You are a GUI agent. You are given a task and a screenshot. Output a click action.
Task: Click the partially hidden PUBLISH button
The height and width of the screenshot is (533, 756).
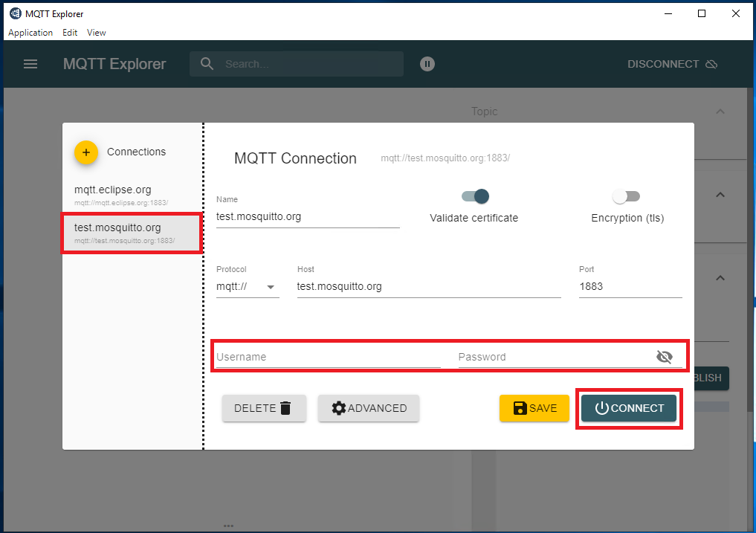pos(711,378)
